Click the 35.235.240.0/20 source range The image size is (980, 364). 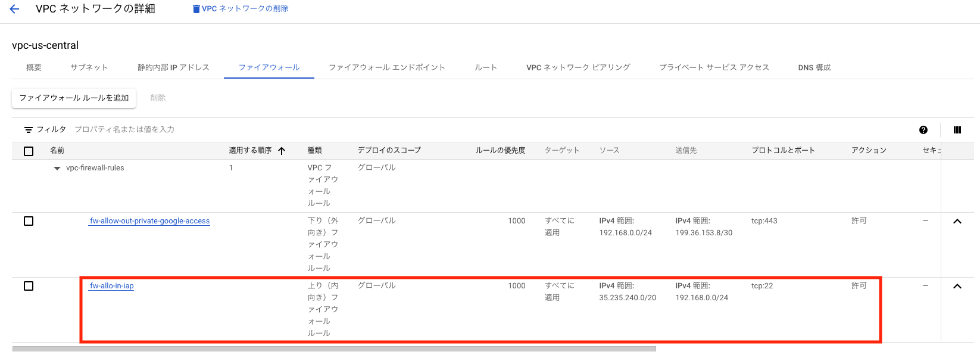point(628,298)
